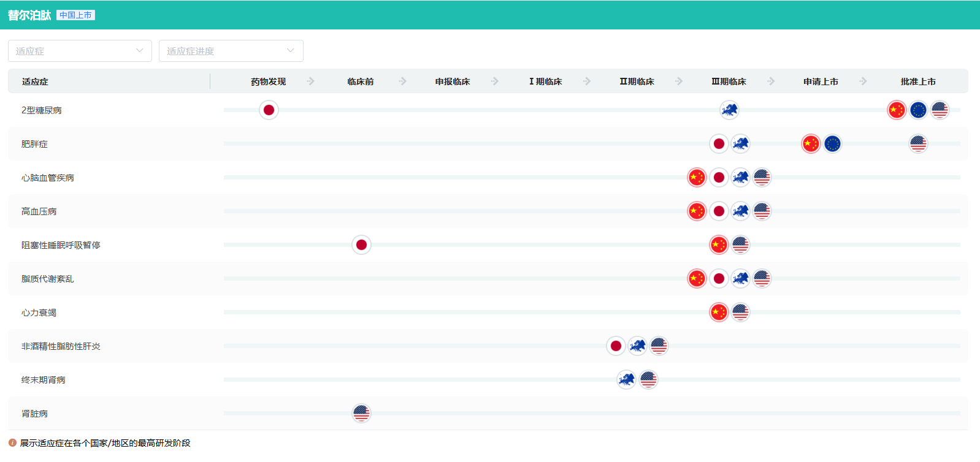The width and height of the screenshot is (980, 462).
Task: Click the 临床前 stage column header
Action: (x=361, y=81)
